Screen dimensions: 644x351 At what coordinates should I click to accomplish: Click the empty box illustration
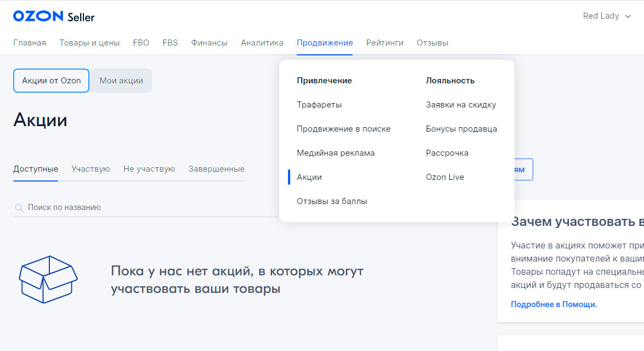click(48, 279)
